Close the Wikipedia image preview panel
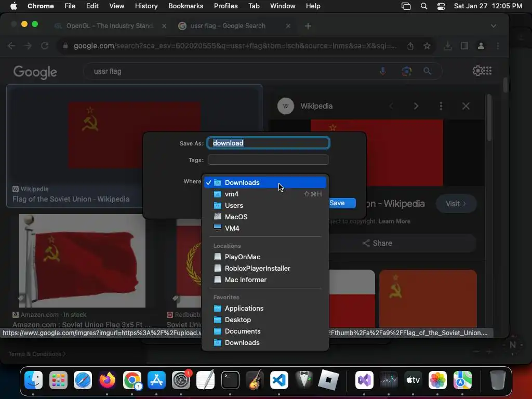Viewport: 532px width, 399px height. [x=466, y=106]
